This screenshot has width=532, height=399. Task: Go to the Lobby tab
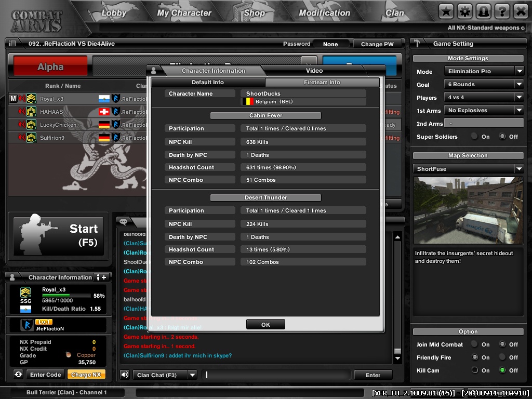[114, 13]
